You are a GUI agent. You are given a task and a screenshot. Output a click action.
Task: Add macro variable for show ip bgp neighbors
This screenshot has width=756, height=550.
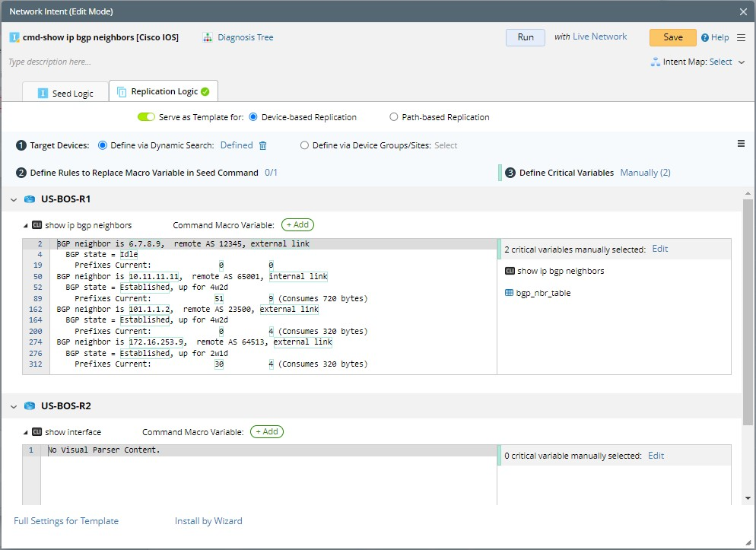[x=297, y=224]
